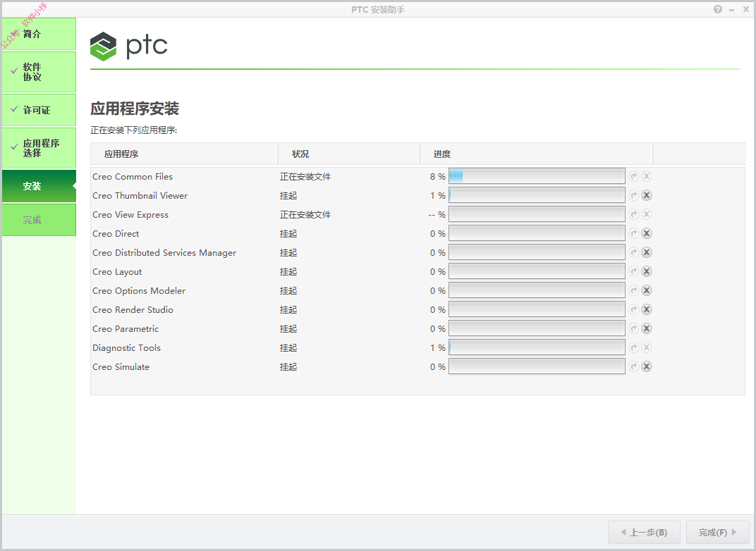Select the Creo Thumbnail Viewer row name
This screenshot has height=551, width=756.
coord(140,196)
